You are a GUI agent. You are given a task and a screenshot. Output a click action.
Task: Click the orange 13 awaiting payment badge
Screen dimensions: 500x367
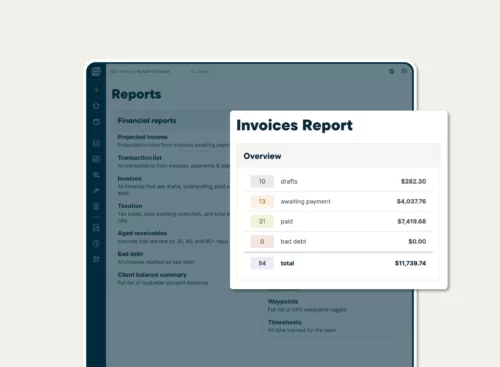pyautogui.click(x=262, y=201)
